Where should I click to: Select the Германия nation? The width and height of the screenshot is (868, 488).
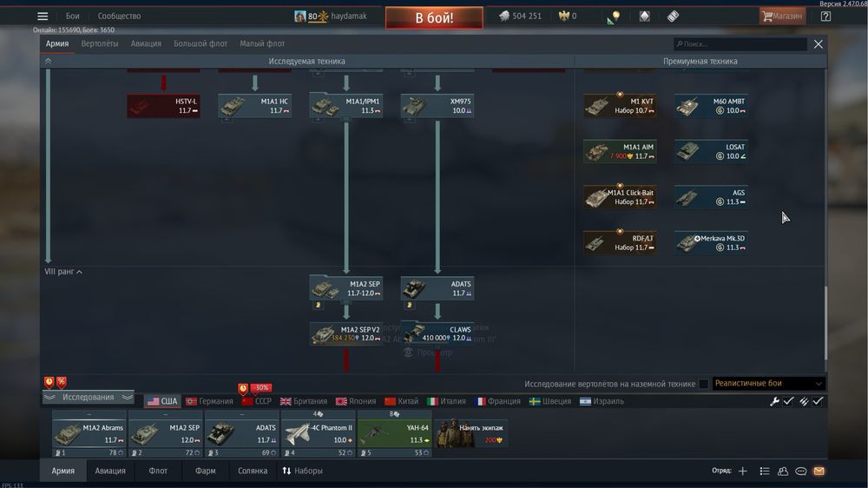point(209,401)
